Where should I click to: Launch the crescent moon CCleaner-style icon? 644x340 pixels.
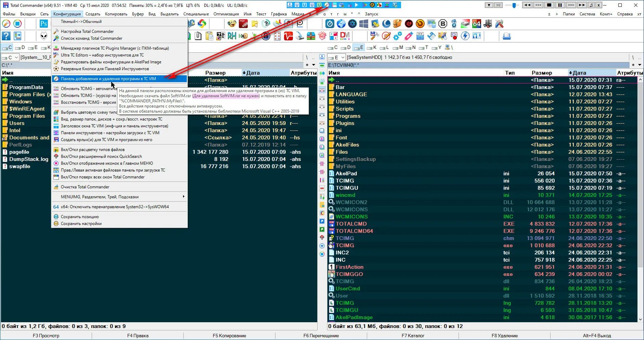coord(386,24)
